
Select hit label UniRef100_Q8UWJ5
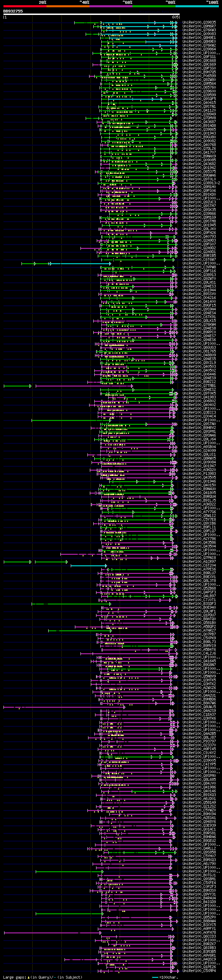199,707
